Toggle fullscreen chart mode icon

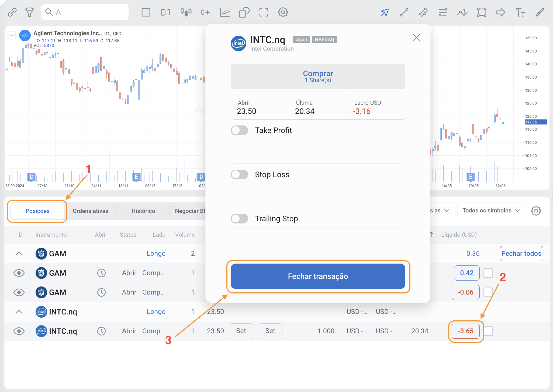[264, 12]
